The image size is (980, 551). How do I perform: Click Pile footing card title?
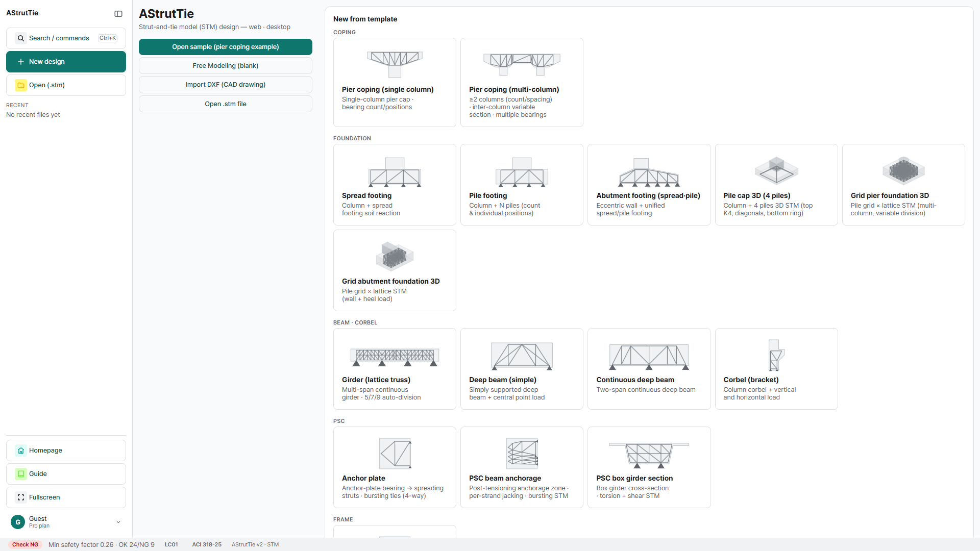coord(488,196)
